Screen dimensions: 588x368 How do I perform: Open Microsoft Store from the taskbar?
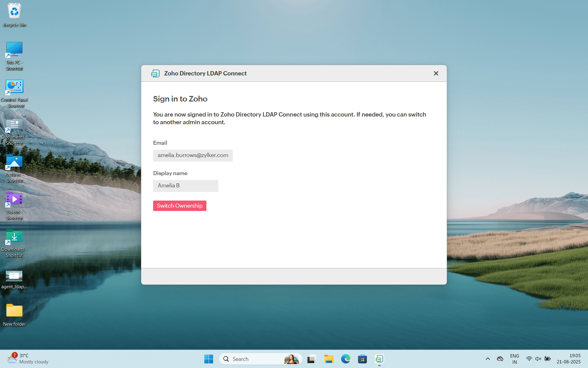pos(362,359)
